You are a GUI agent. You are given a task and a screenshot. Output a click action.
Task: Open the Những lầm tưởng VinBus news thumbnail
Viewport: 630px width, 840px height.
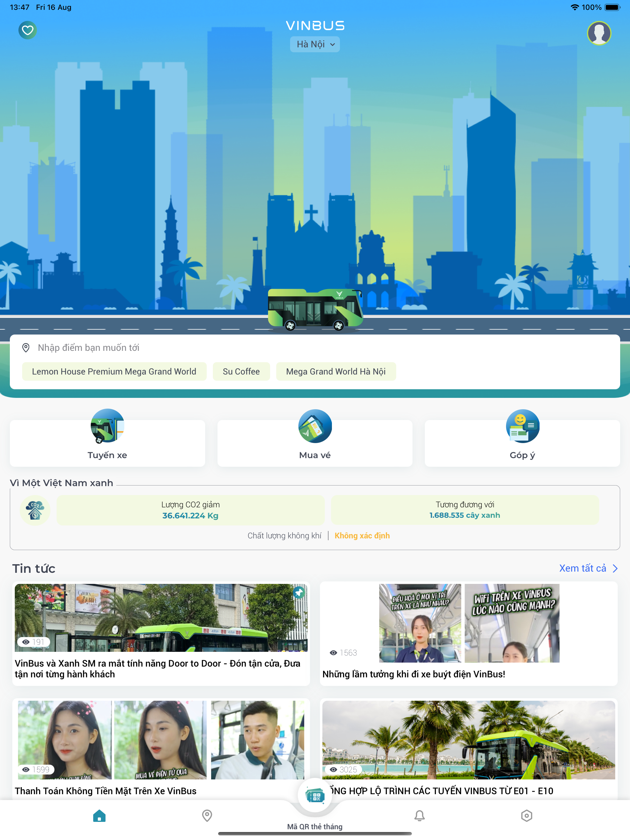[469, 623]
